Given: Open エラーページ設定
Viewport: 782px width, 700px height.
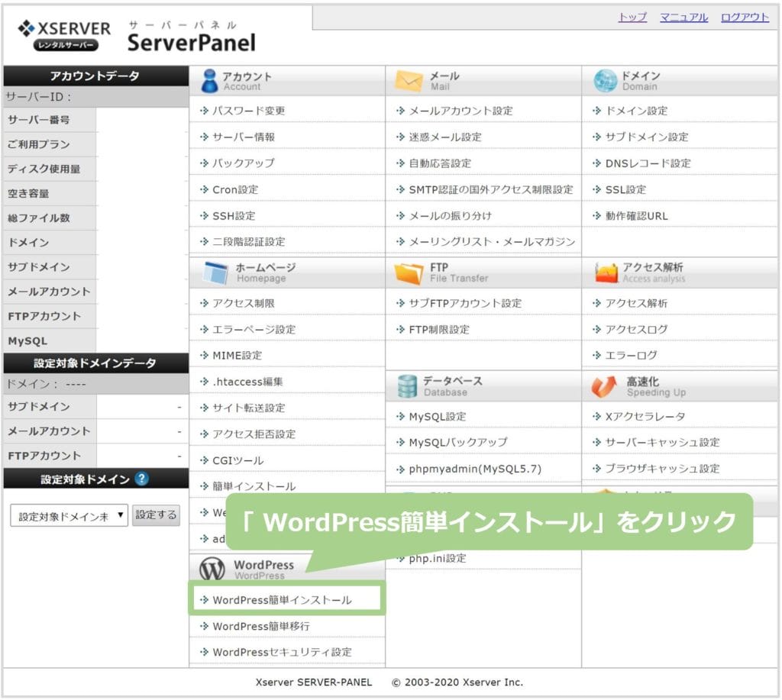Looking at the screenshot, I should tap(254, 330).
